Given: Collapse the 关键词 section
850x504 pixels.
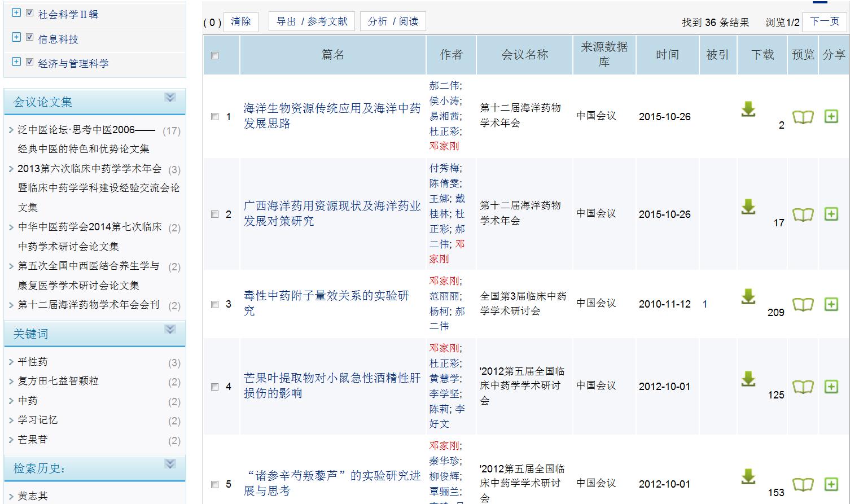Looking at the screenshot, I should click(x=170, y=330).
